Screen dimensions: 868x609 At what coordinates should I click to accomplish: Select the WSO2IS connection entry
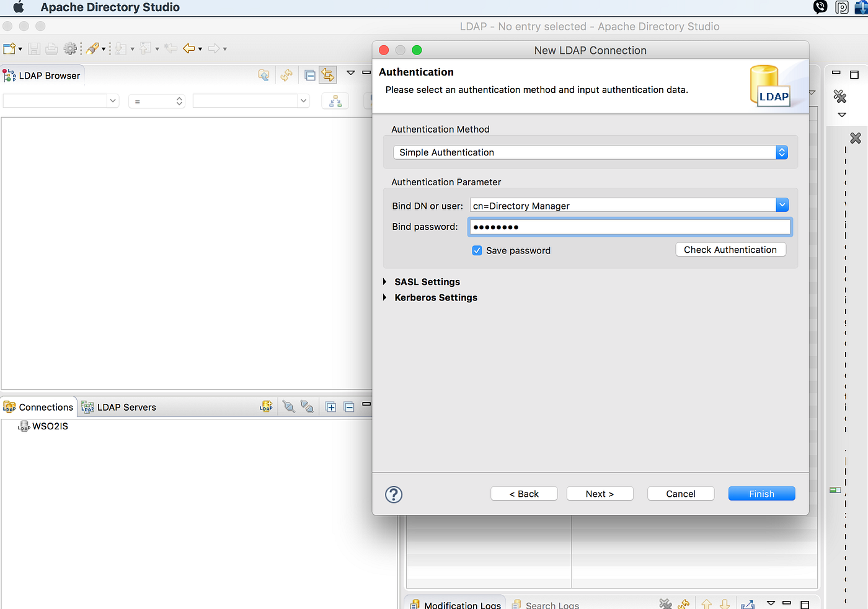[43, 426]
